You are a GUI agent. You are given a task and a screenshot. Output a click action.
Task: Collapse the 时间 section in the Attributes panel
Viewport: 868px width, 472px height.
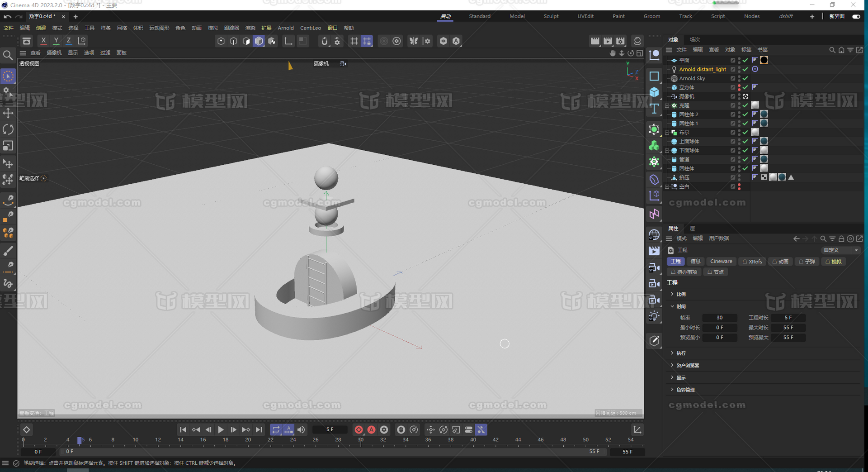coord(672,306)
